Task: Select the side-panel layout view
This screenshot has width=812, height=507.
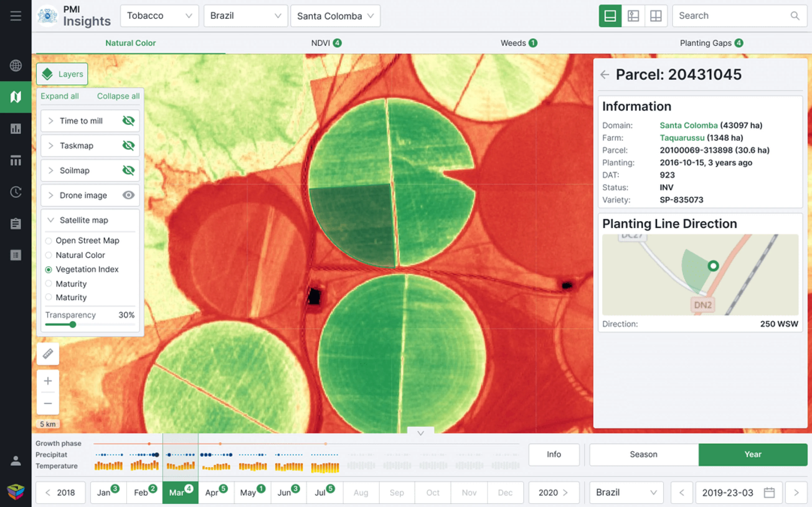Action: tap(633, 16)
